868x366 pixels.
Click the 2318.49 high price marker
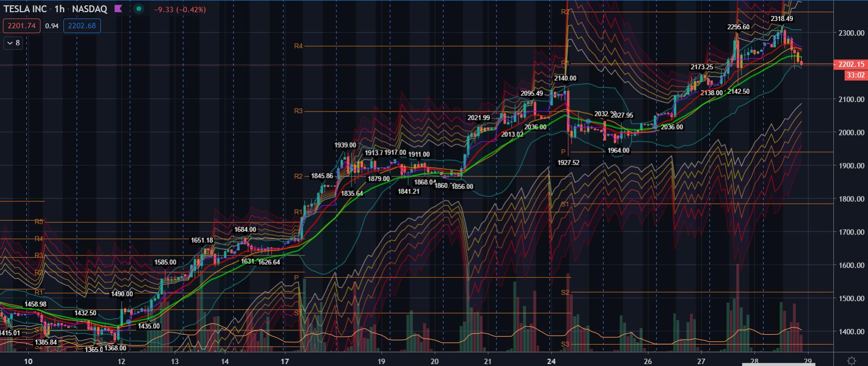tap(782, 19)
